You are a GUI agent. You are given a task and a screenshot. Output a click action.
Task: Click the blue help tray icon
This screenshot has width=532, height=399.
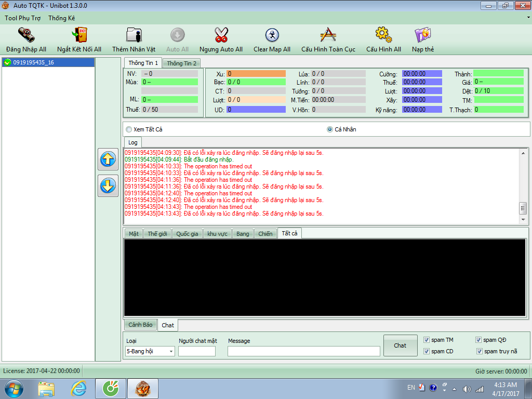pos(433,388)
